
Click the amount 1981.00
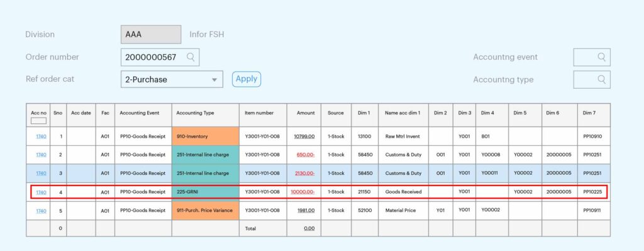coord(306,210)
